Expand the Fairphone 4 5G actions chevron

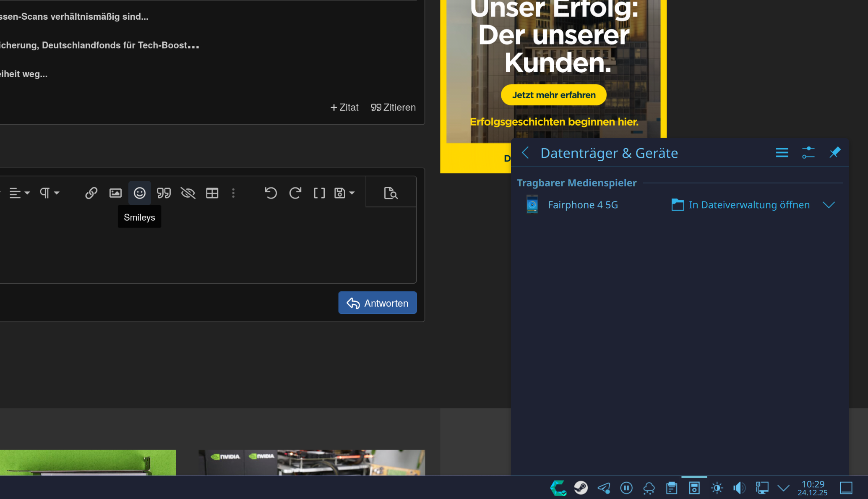point(829,205)
